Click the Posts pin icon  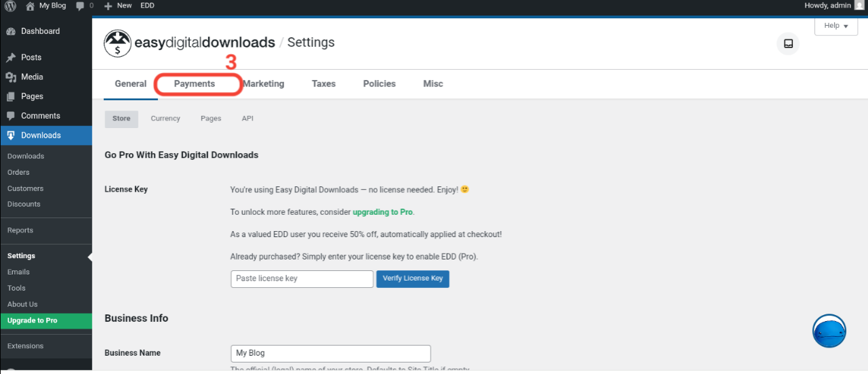11,58
